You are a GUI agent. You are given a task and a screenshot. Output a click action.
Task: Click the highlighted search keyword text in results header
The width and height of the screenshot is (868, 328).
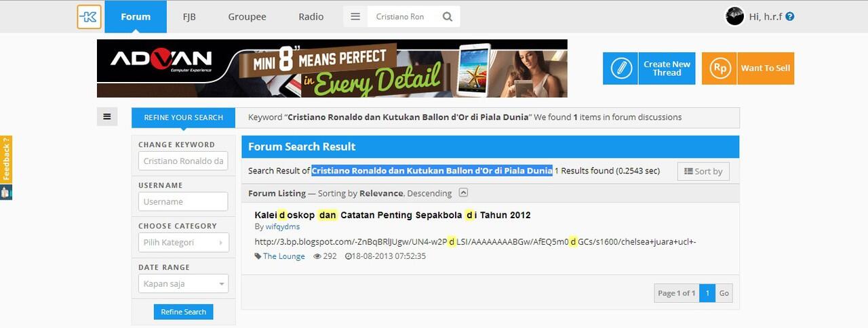432,171
